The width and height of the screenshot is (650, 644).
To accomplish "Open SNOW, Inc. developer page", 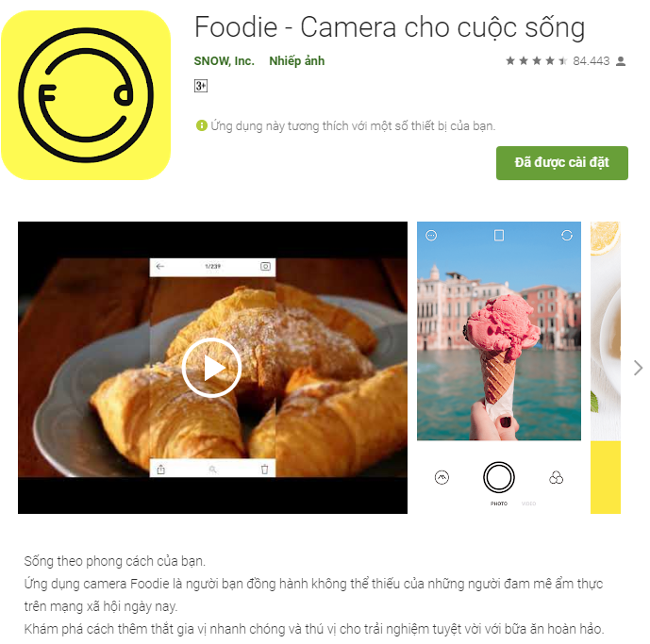I will [224, 61].
